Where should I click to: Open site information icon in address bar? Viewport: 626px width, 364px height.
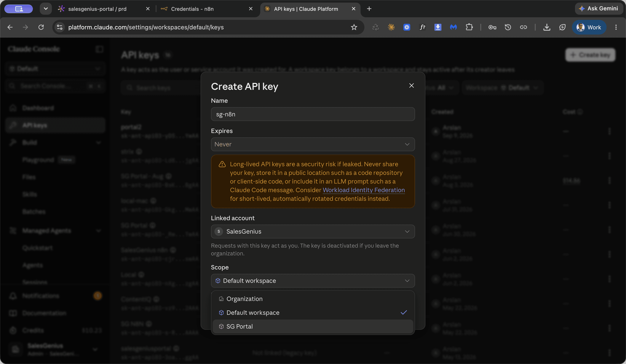pyautogui.click(x=60, y=27)
